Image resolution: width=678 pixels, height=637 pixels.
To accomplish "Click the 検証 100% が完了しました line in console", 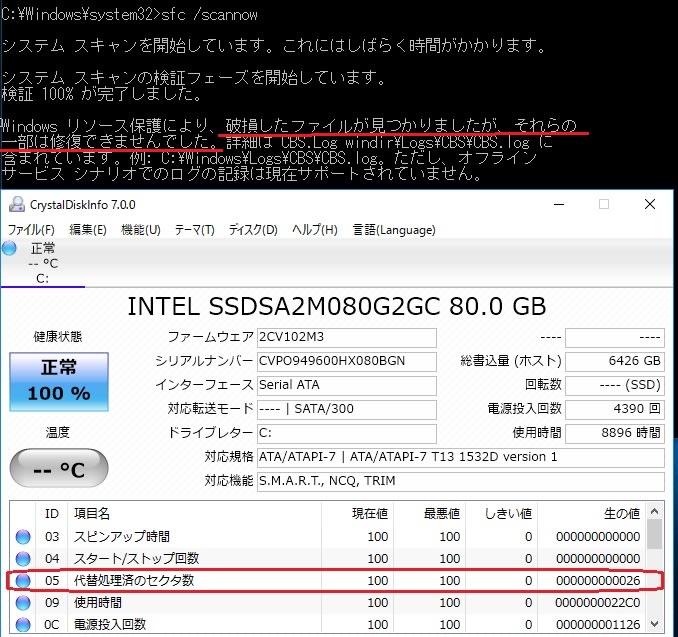I will point(102,93).
